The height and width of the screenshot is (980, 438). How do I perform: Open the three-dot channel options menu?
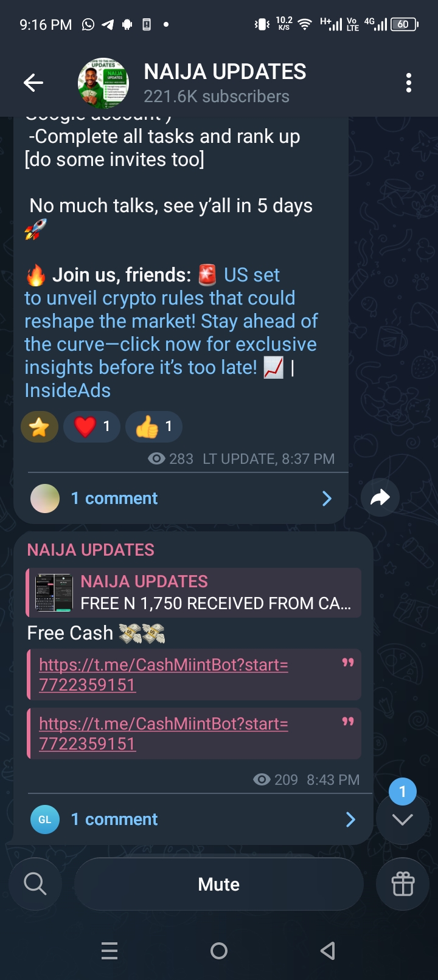(409, 83)
